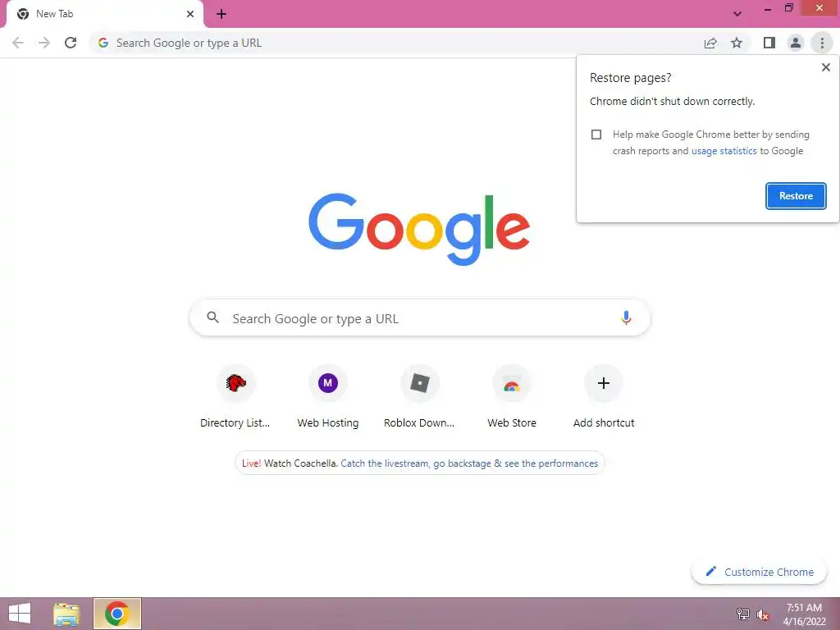Close the New Tab tab
This screenshot has height=630, width=840.
click(190, 14)
